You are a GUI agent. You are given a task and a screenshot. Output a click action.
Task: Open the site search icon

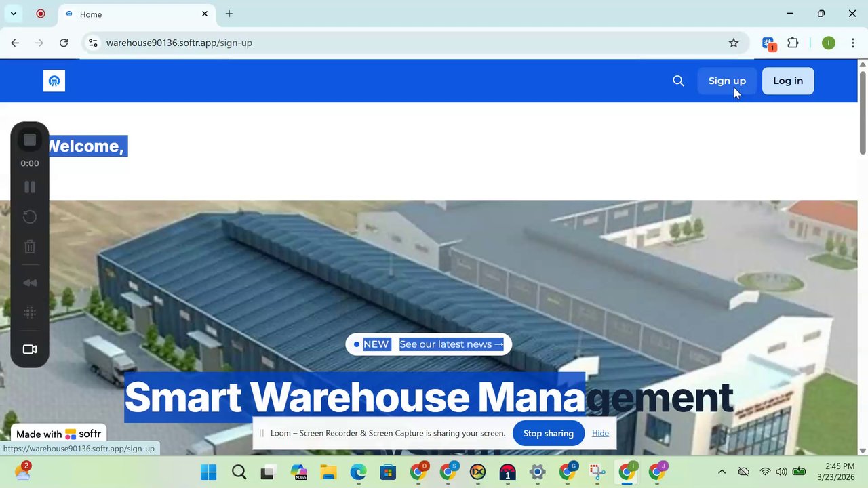click(x=678, y=81)
